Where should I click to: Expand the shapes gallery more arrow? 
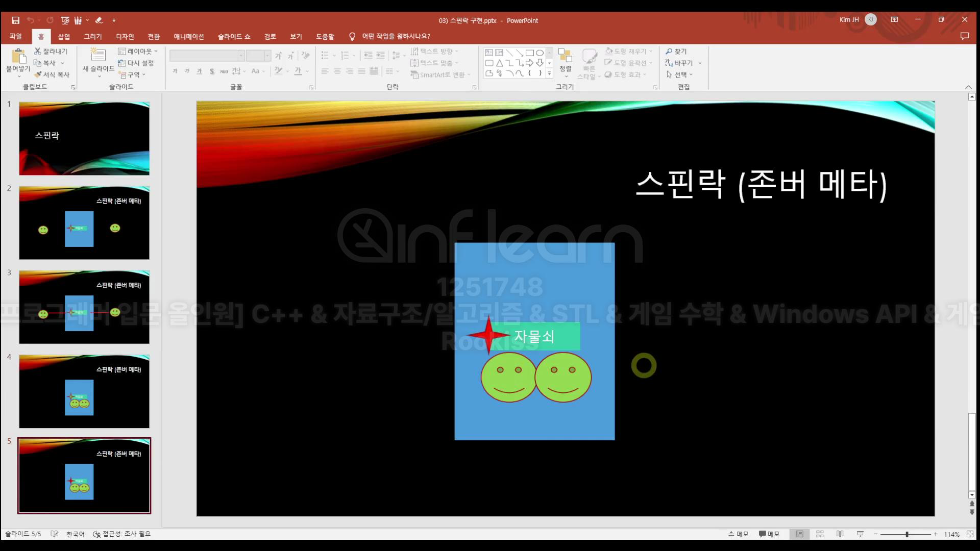coord(549,73)
